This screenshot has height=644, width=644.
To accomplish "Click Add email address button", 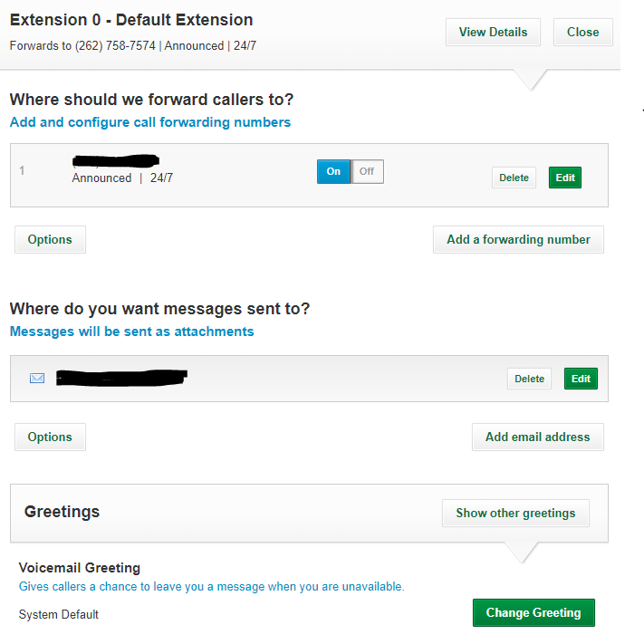I will pyautogui.click(x=538, y=437).
